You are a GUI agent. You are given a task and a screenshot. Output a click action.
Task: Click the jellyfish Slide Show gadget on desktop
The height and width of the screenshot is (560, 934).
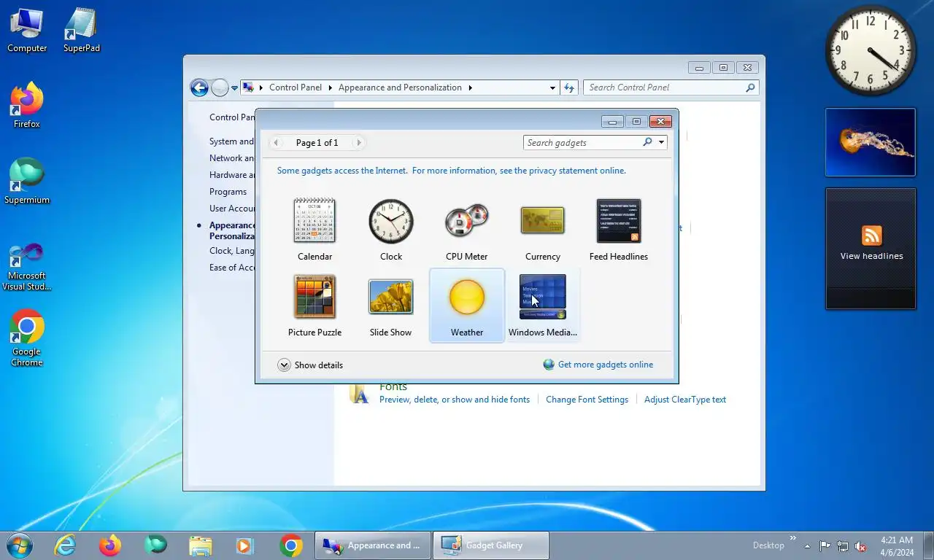point(871,142)
